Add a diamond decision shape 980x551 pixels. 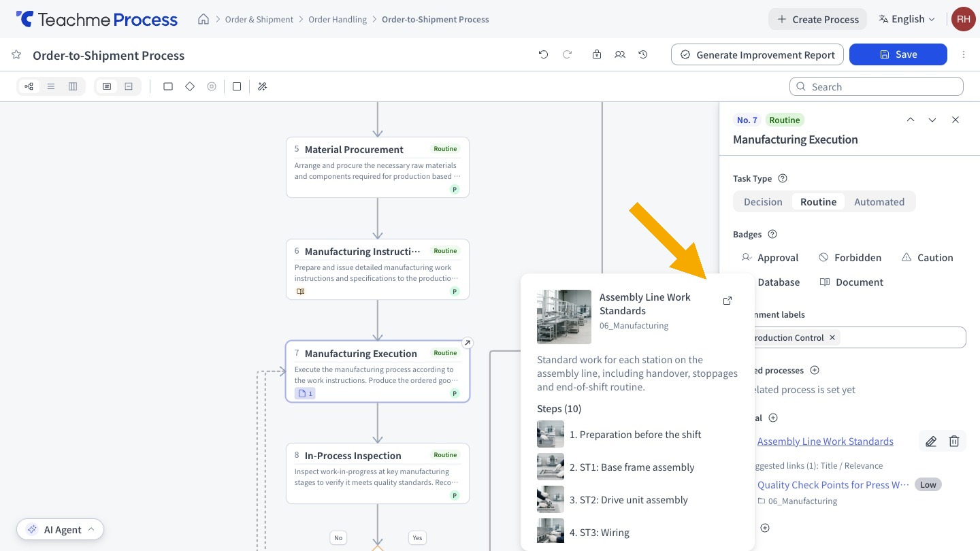point(190,86)
